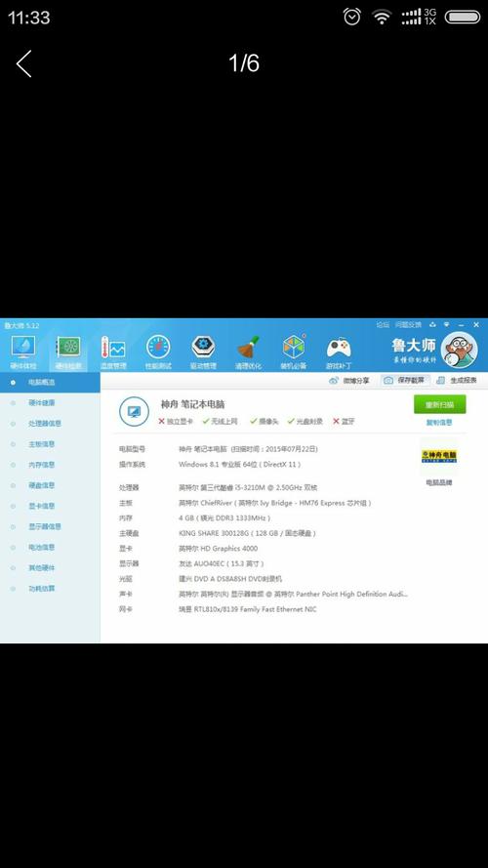
Task: Click 光盘刻录 status indicator
Action: [305, 421]
